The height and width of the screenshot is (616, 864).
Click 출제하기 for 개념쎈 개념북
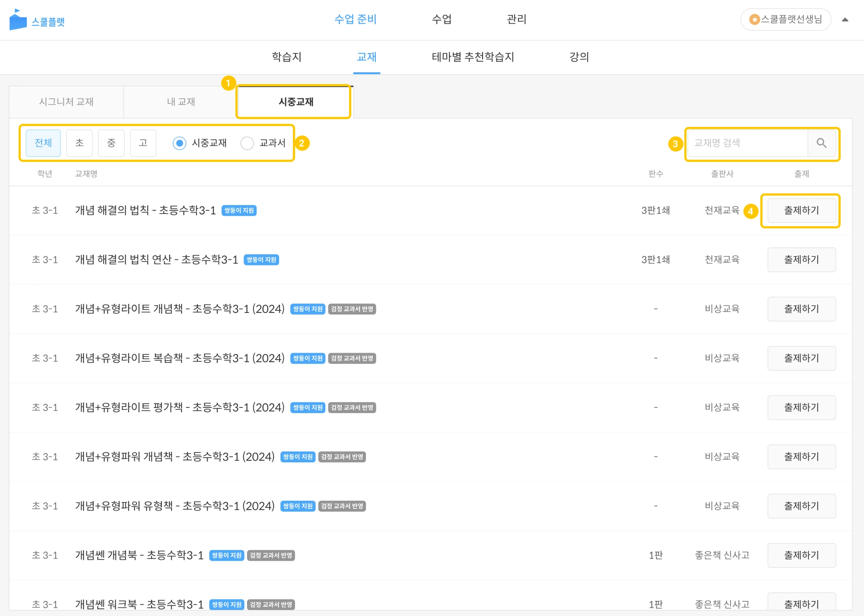801,556
